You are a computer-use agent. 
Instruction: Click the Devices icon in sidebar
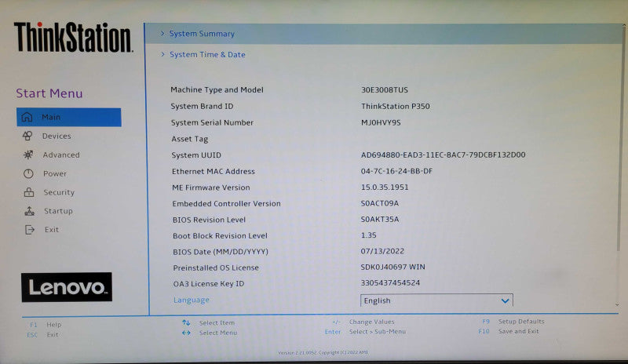click(27, 136)
